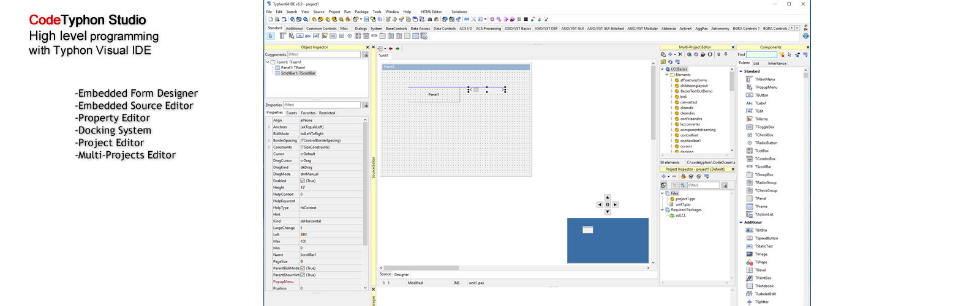This screenshot has width=980, height=306.
Task: Click the red back navigation arrow
Action: pos(391,48)
